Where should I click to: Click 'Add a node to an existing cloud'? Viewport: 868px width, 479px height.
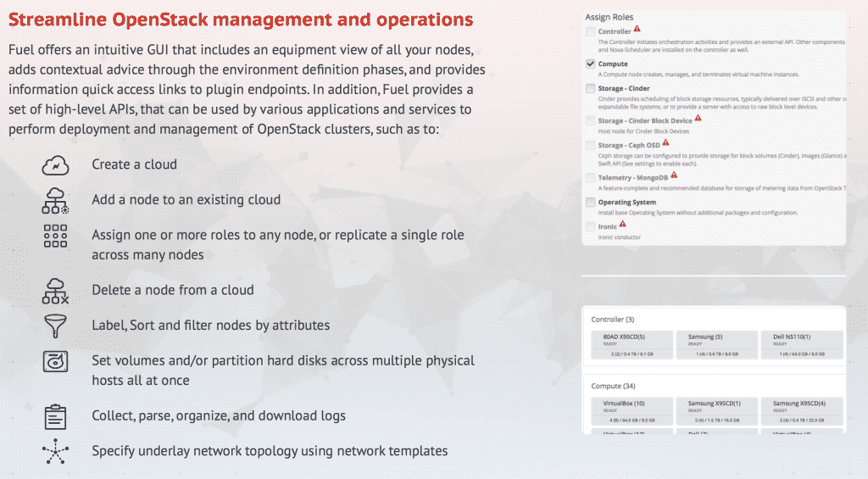pyautogui.click(x=186, y=200)
